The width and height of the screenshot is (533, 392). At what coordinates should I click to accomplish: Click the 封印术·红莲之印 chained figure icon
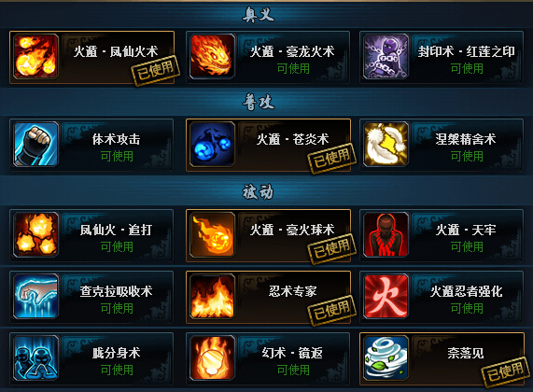click(386, 56)
